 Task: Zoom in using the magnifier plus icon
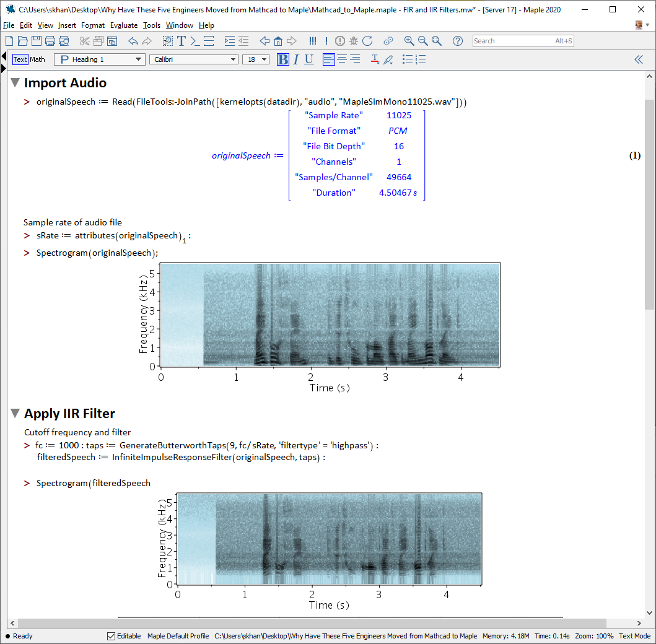tap(409, 41)
